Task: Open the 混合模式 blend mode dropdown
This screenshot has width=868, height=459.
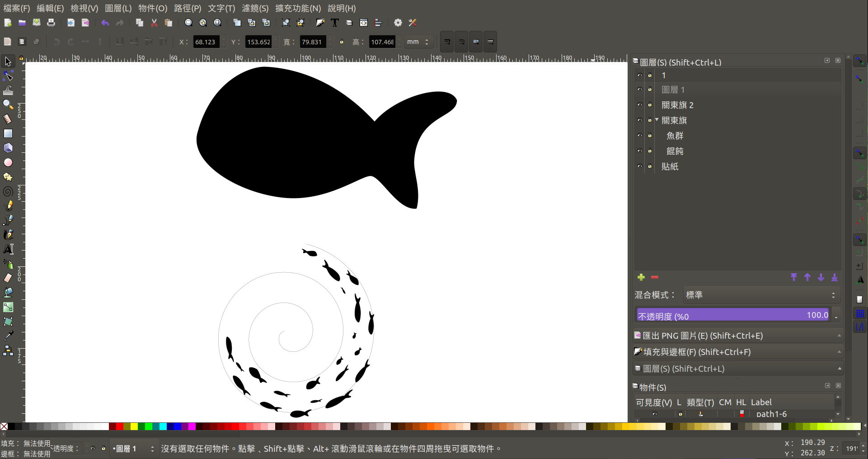Action: (x=761, y=295)
